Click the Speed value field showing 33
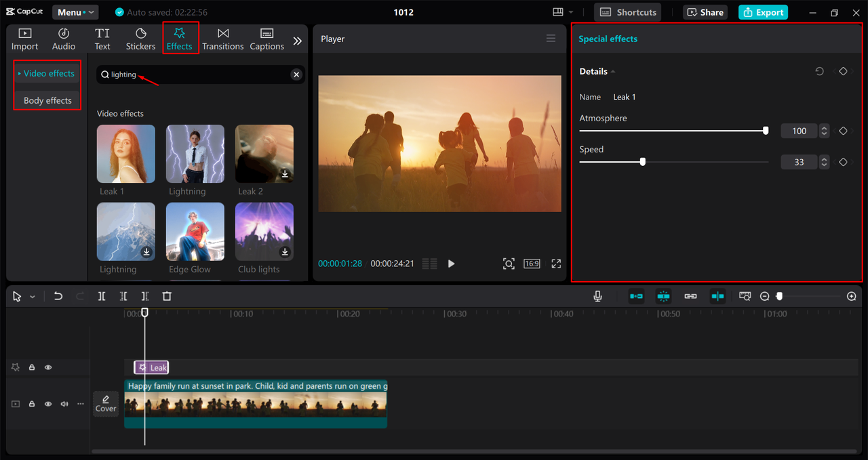 [x=799, y=162]
